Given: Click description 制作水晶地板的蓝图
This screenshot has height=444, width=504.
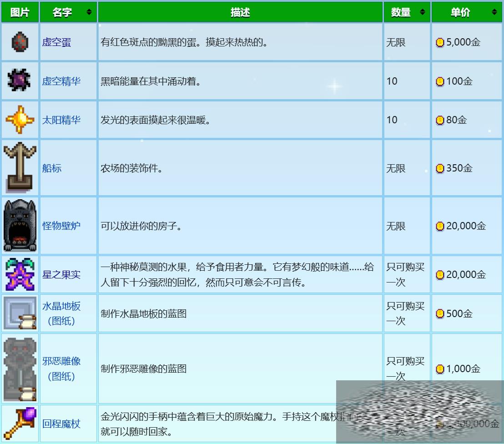Looking at the screenshot, I should (144, 313).
